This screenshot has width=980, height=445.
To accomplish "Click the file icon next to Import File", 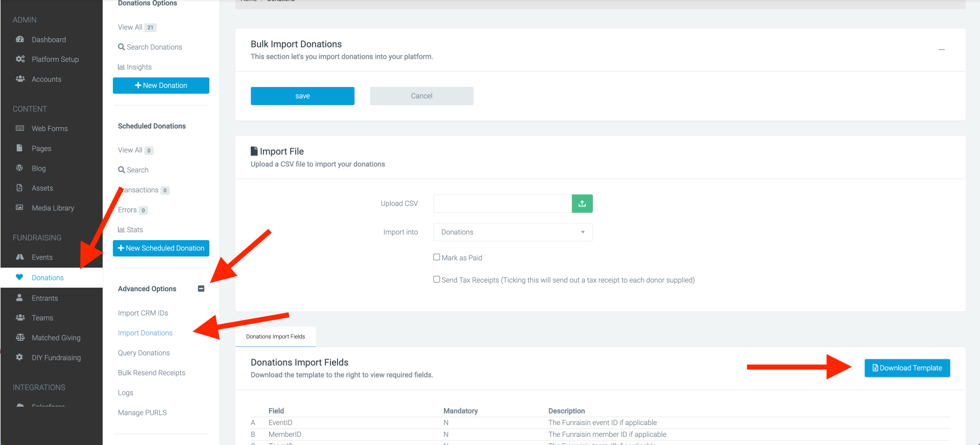I will [x=254, y=151].
